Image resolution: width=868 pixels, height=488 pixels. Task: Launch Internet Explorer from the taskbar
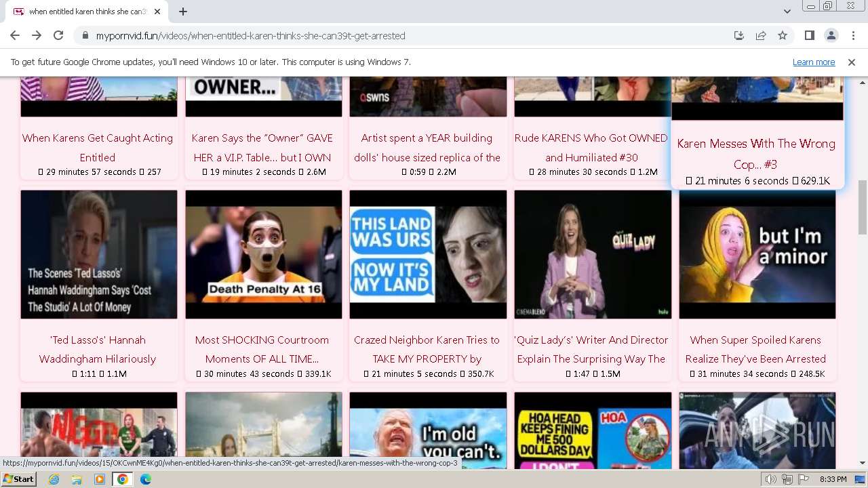tap(54, 479)
